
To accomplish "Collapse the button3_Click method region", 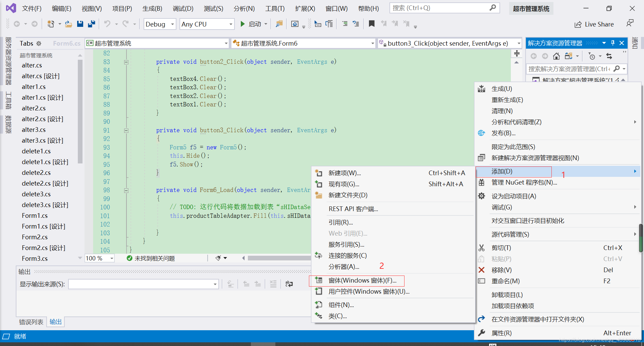I will coord(126,130).
